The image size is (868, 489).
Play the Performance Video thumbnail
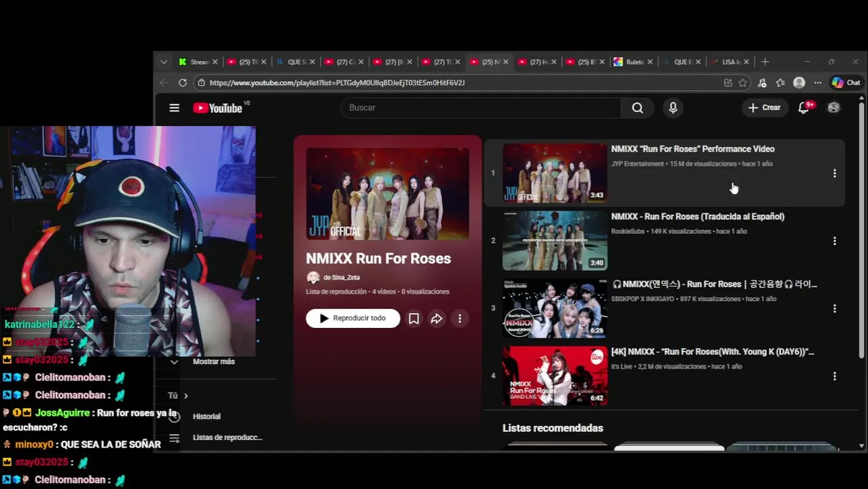coord(555,173)
